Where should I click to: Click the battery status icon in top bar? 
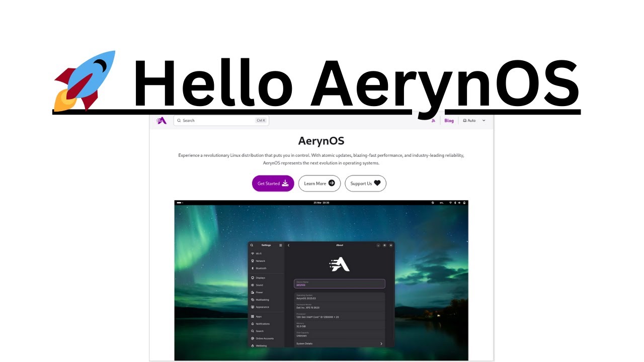pos(464,203)
